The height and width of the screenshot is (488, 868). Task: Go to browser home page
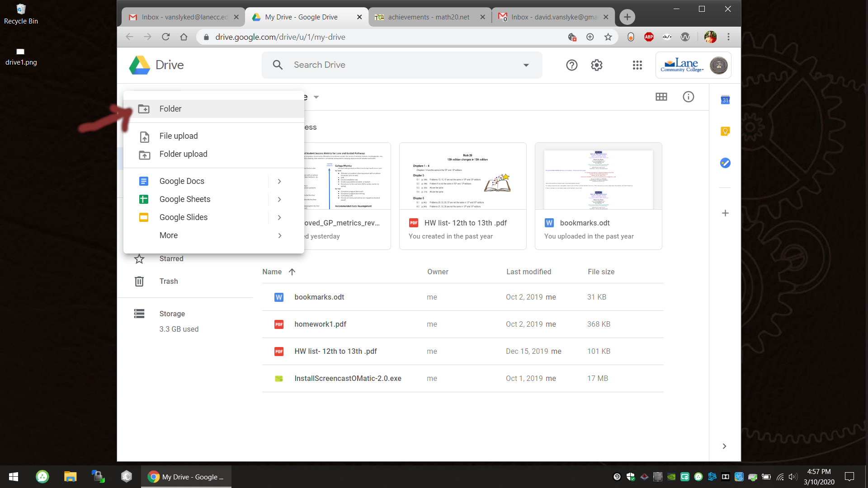184,37
